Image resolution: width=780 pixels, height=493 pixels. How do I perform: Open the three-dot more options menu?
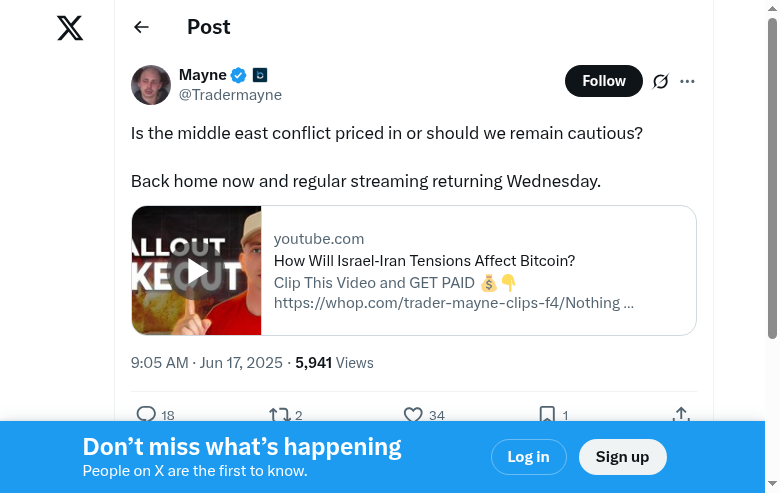point(687,82)
